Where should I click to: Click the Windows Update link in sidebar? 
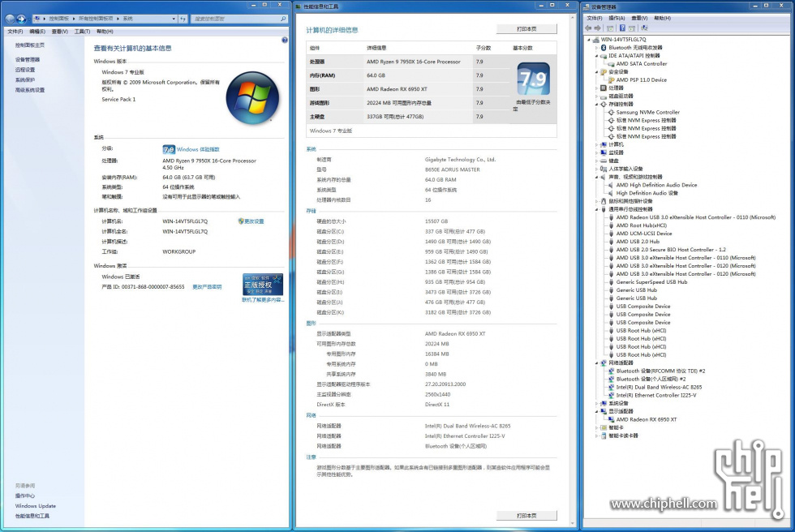tap(36, 506)
